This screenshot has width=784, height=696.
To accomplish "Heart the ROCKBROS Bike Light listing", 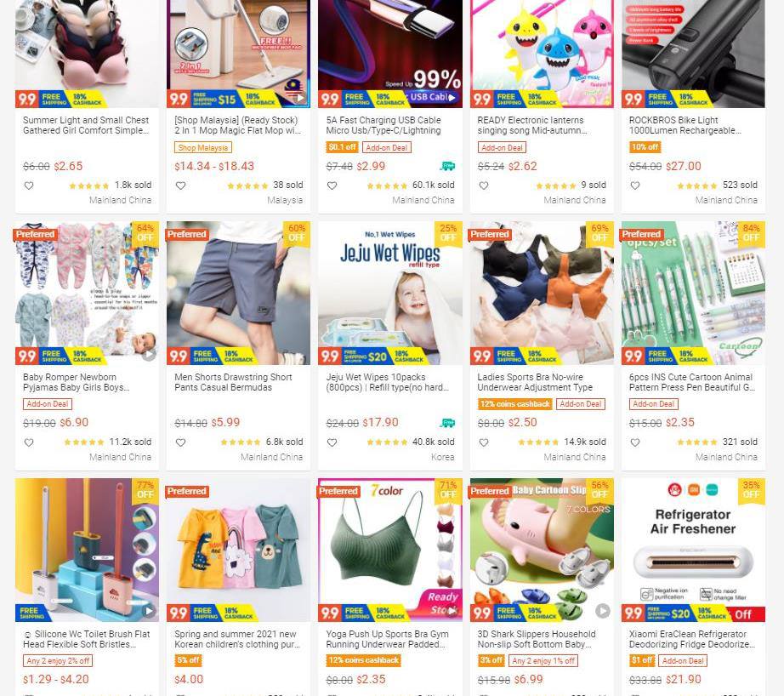I will pos(635,185).
